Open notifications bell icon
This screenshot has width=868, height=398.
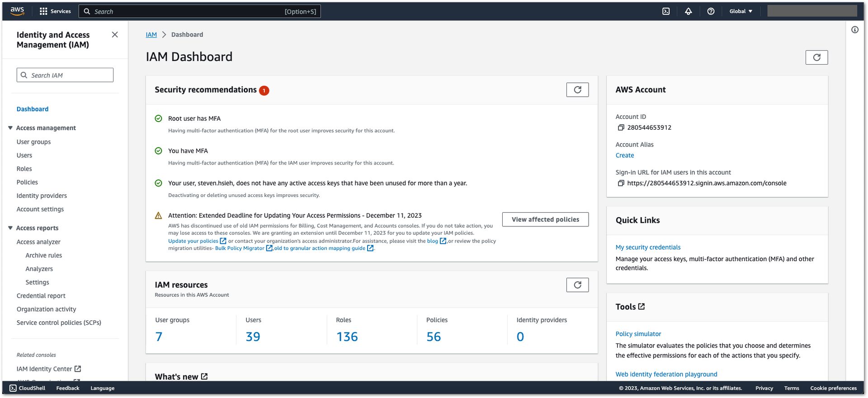click(688, 11)
